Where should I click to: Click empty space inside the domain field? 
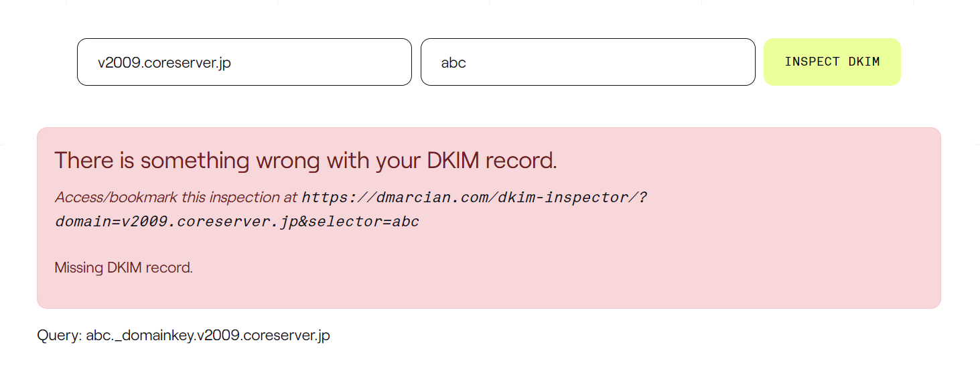pos(322,62)
